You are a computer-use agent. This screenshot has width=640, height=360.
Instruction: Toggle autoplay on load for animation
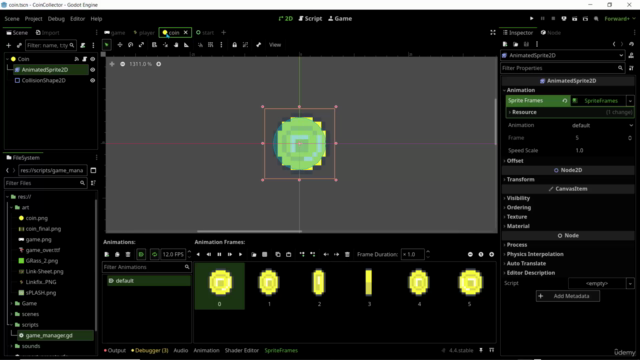141,254
